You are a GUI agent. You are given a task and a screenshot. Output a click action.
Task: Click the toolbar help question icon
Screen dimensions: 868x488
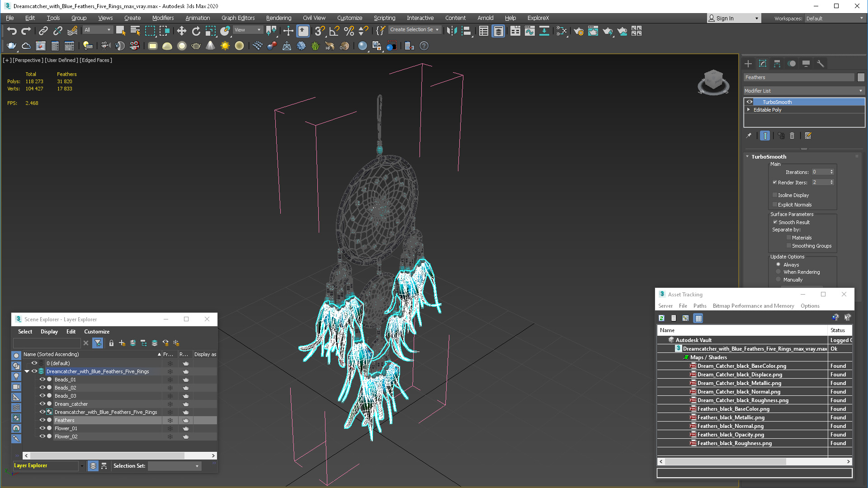424,46
